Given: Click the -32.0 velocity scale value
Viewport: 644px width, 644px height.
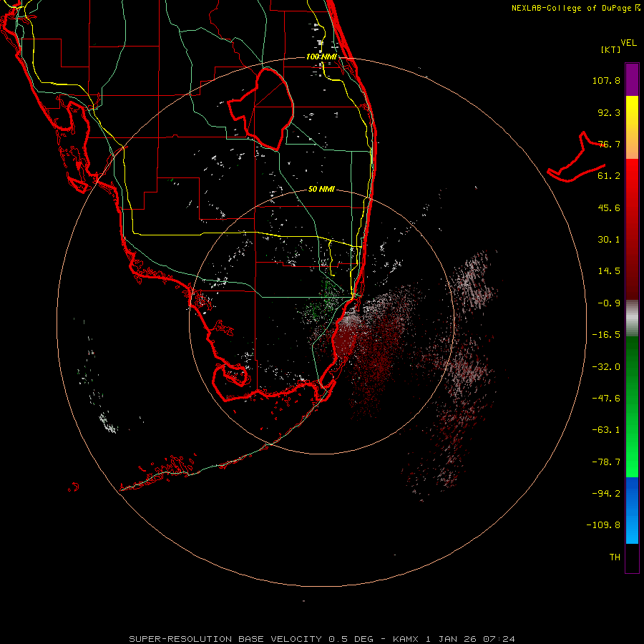Looking at the screenshot, I should point(606,367).
